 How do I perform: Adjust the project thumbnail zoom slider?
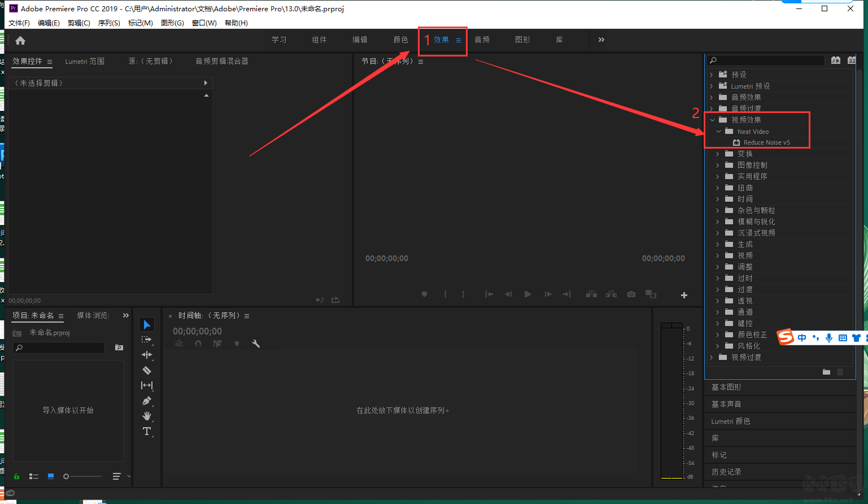coord(83,476)
